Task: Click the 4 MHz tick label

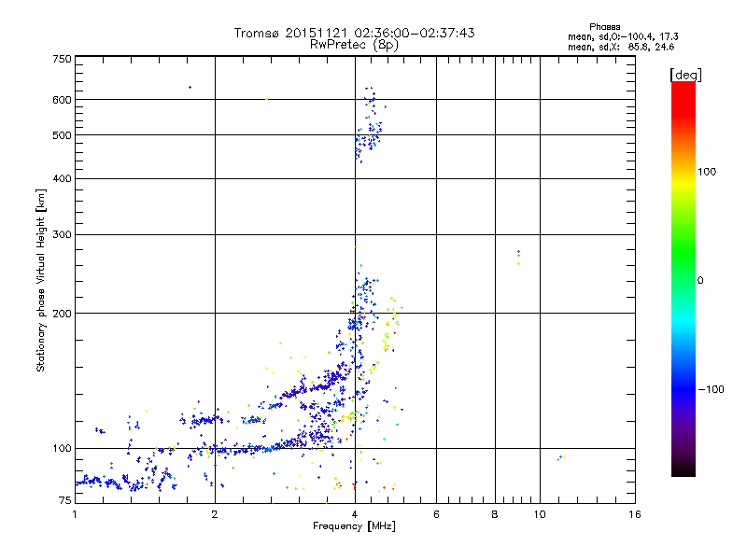Action: 355,514
